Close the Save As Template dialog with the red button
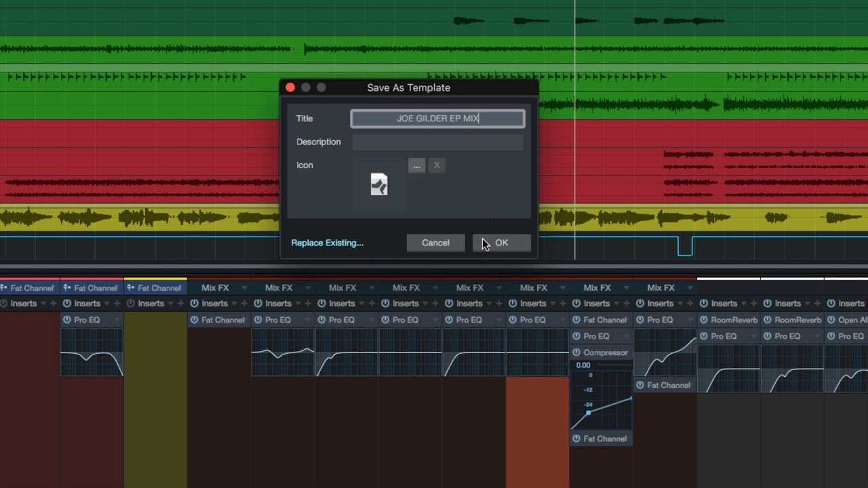The height and width of the screenshot is (488, 868). (x=290, y=87)
